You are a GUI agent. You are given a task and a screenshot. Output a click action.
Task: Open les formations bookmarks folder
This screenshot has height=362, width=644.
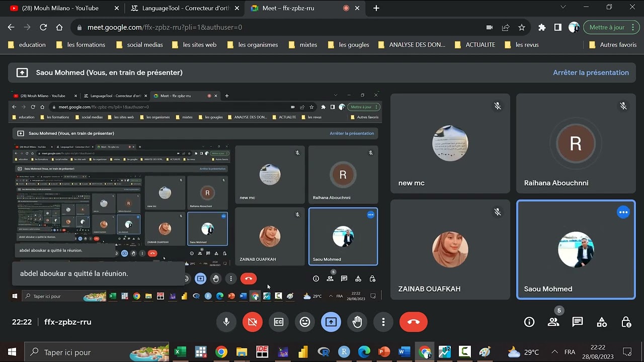(80, 45)
